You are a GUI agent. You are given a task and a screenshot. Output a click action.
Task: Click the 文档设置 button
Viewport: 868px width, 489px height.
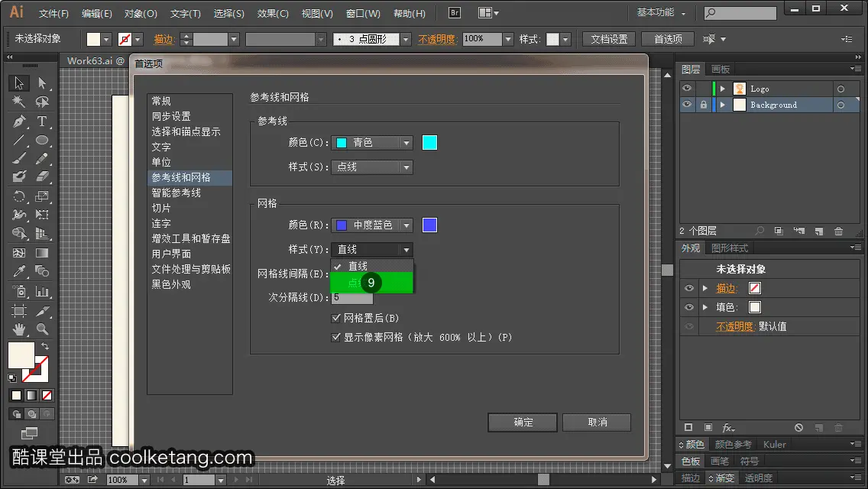(608, 39)
